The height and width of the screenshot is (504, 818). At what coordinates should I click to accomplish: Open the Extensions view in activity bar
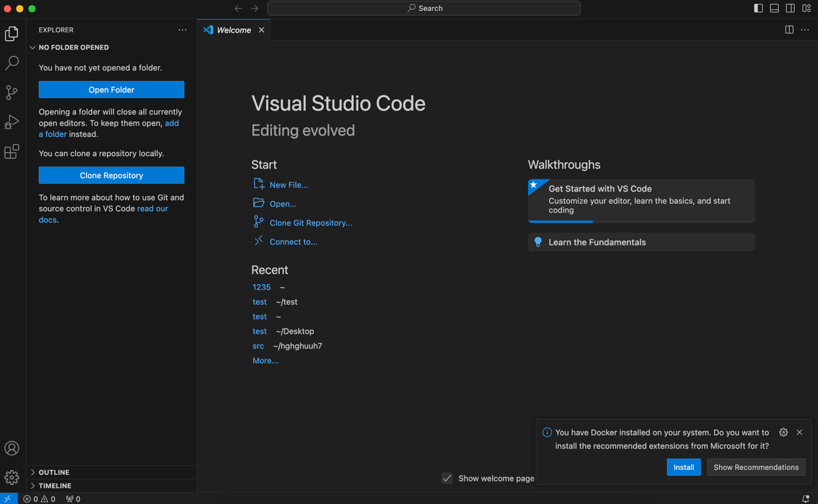[12, 152]
